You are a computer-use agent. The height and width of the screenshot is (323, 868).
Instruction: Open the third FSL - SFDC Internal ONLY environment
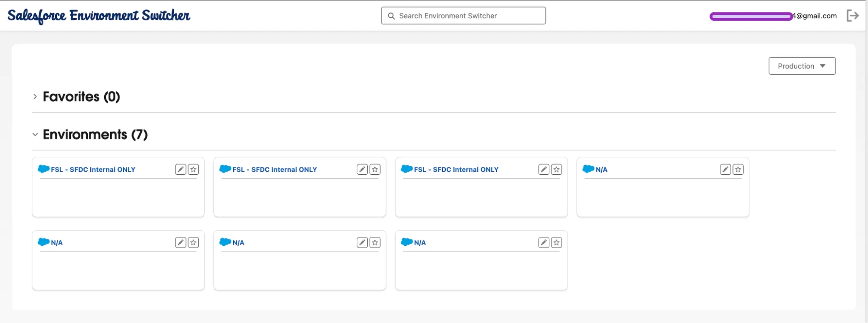click(x=456, y=170)
